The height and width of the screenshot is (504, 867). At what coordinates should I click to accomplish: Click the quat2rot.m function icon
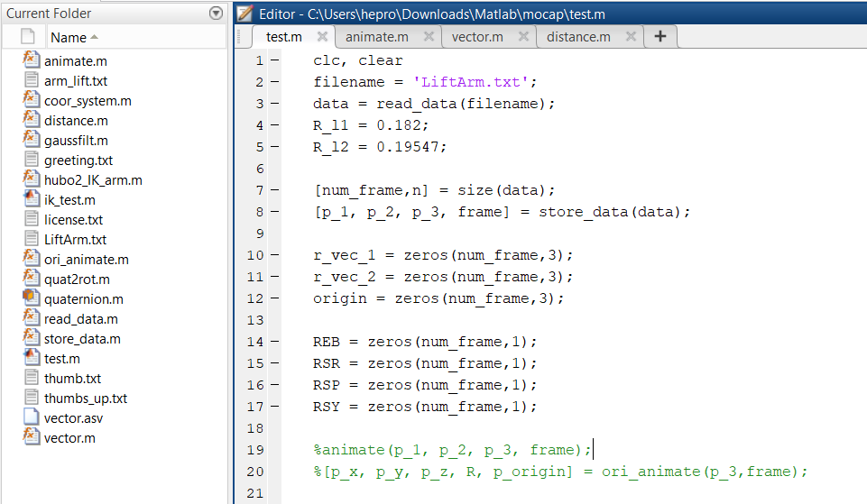32,279
